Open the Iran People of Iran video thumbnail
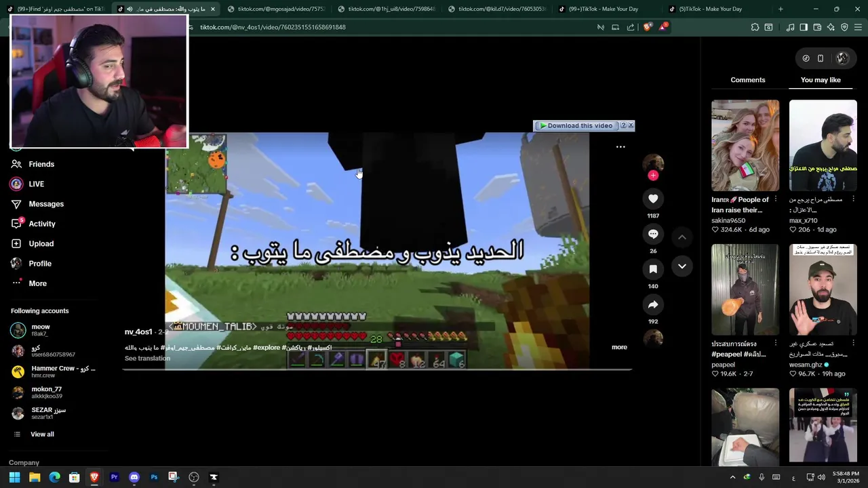Viewport: 868px width, 488px height. click(745, 146)
